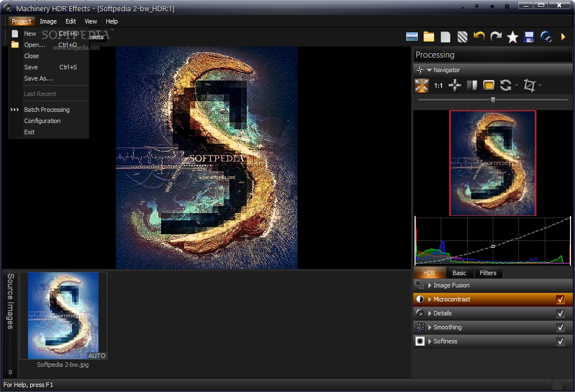Toggle the Softness checkbox

point(560,341)
